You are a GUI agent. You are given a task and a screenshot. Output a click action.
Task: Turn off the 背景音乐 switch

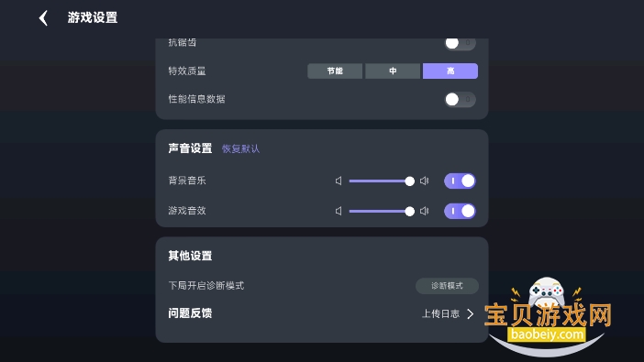(x=460, y=181)
